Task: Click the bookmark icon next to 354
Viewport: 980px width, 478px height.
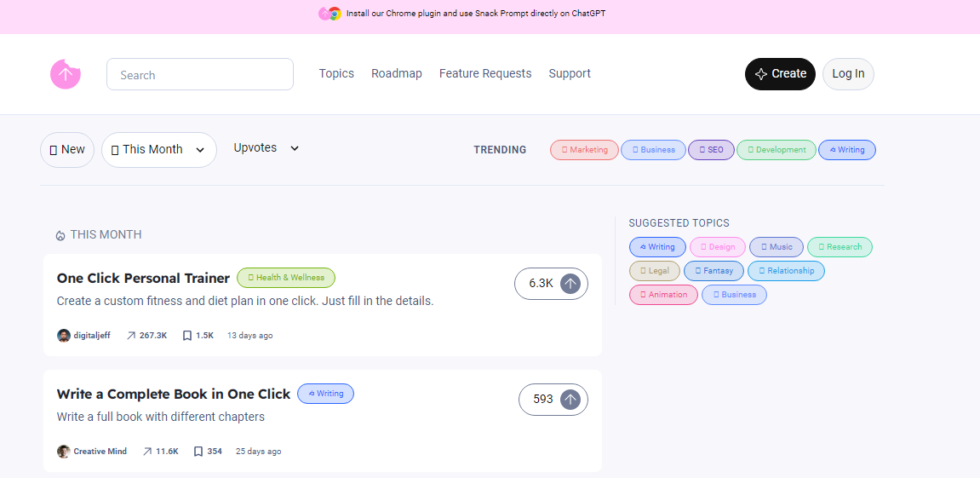Action: tap(198, 451)
